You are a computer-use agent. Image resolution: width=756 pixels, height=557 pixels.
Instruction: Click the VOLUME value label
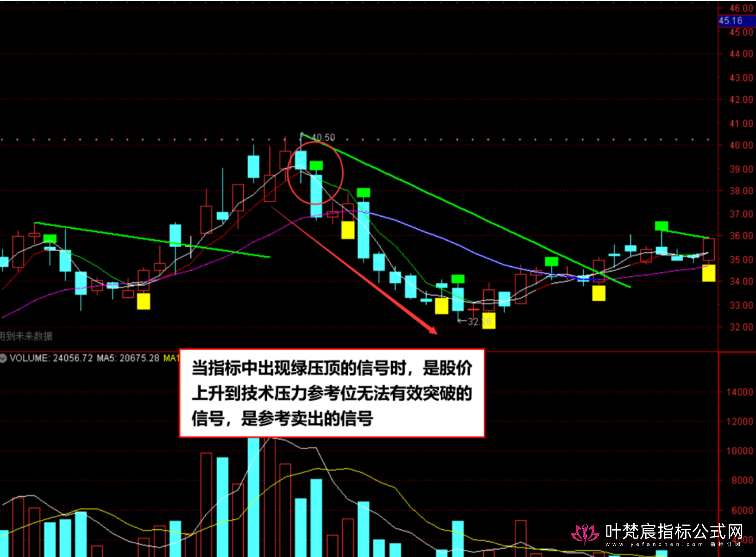point(51,358)
